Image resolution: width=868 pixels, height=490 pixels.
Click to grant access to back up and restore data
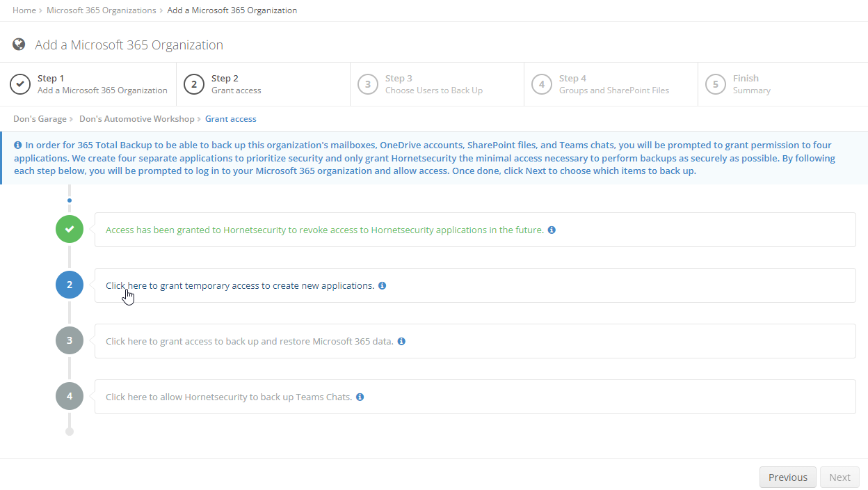pyautogui.click(x=250, y=341)
